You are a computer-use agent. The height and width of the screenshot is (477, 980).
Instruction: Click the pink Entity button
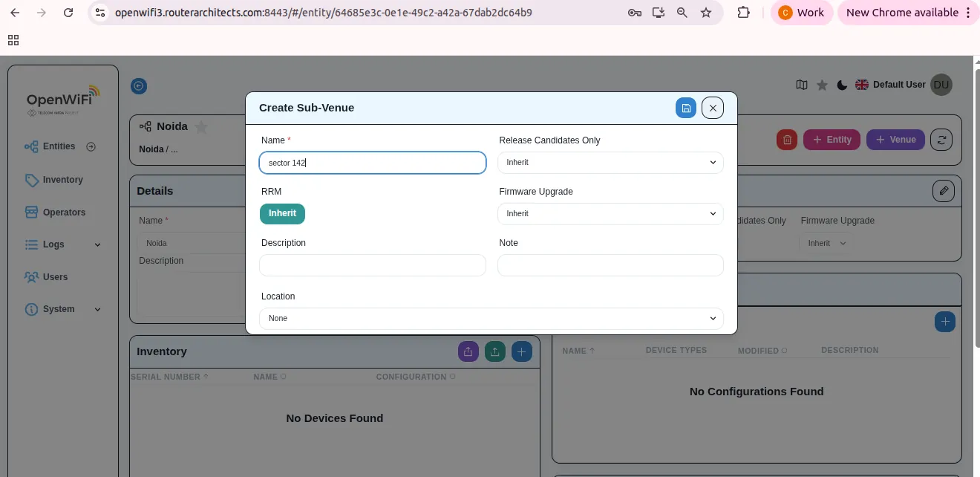click(832, 140)
